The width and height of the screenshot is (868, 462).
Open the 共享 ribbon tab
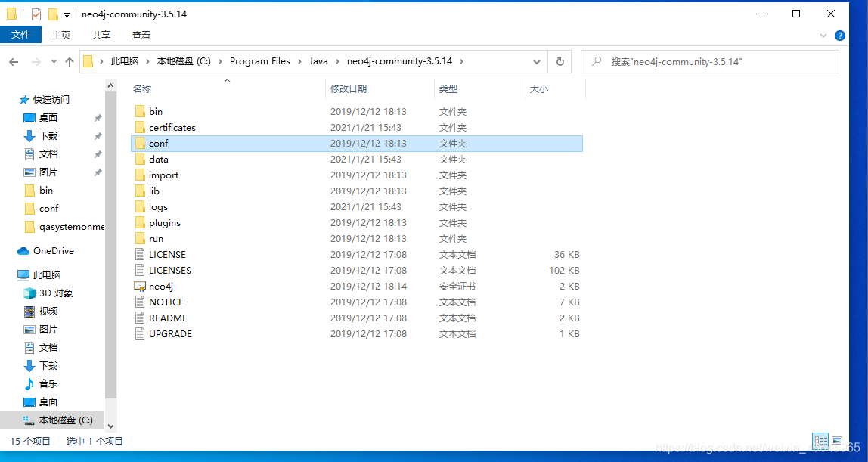(101, 35)
